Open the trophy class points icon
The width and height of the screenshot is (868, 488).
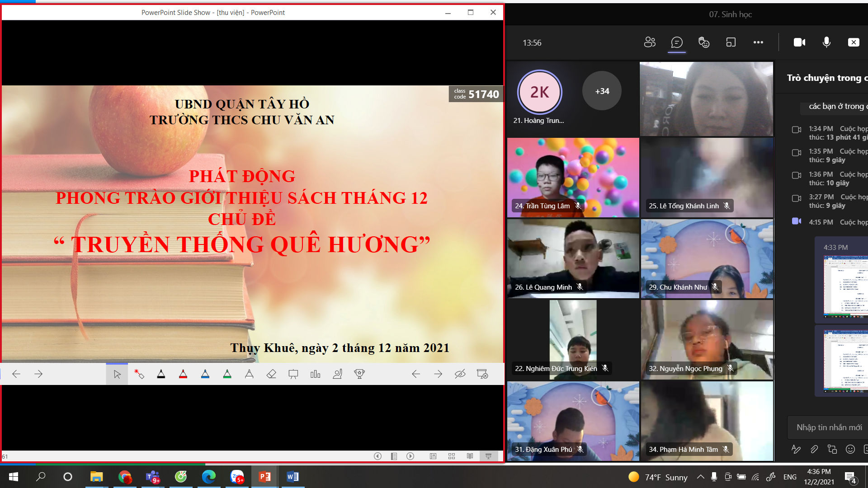pos(359,374)
